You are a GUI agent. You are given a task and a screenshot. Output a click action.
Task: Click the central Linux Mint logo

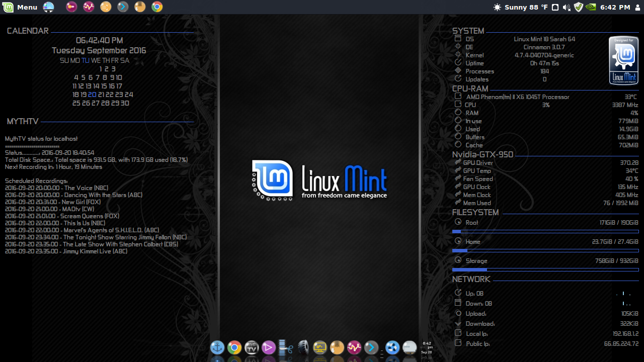(x=319, y=181)
